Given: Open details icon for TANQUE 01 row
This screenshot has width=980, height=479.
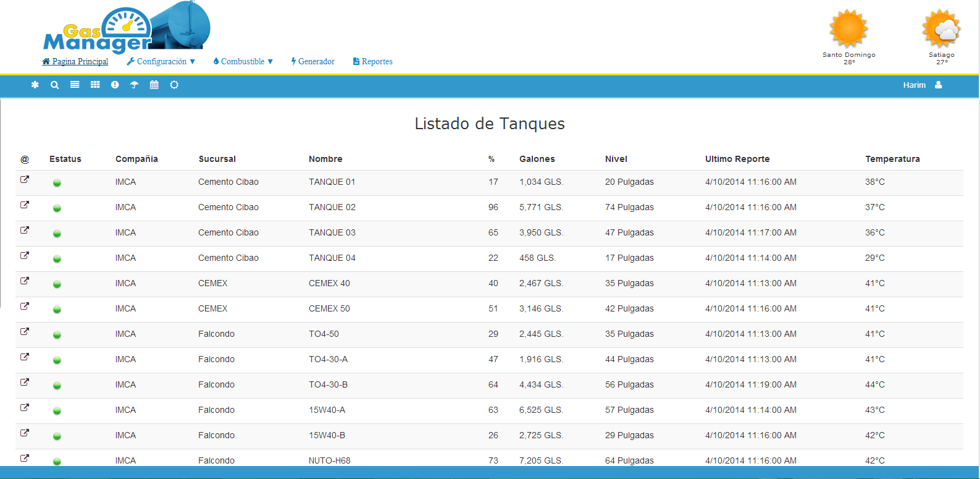Looking at the screenshot, I should click(25, 180).
